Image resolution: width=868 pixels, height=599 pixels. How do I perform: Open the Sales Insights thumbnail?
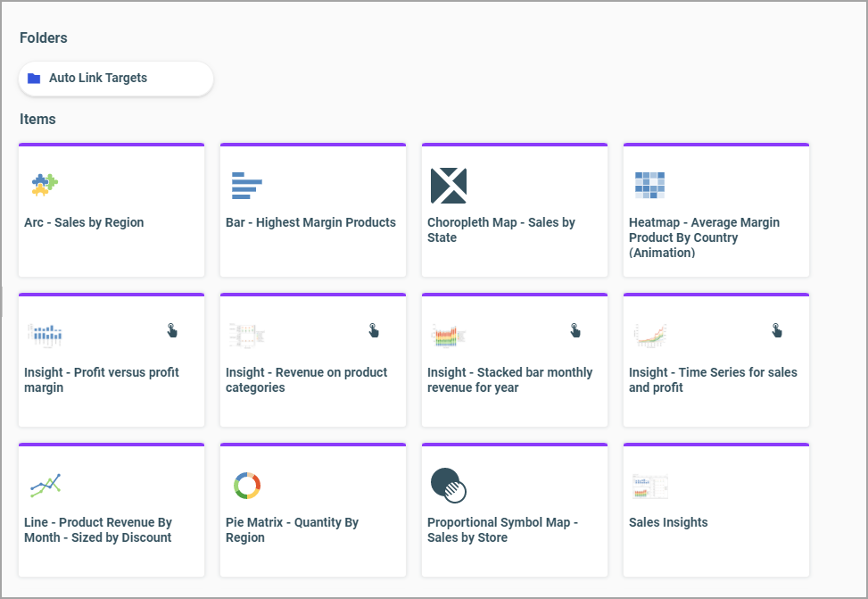click(649, 487)
